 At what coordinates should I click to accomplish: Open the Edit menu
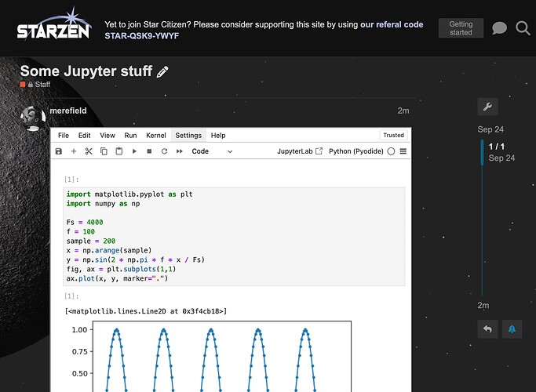[x=85, y=136]
